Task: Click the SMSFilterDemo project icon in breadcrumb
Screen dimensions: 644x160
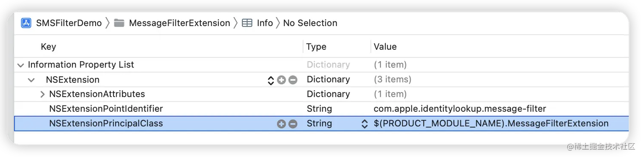Action: (x=26, y=23)
